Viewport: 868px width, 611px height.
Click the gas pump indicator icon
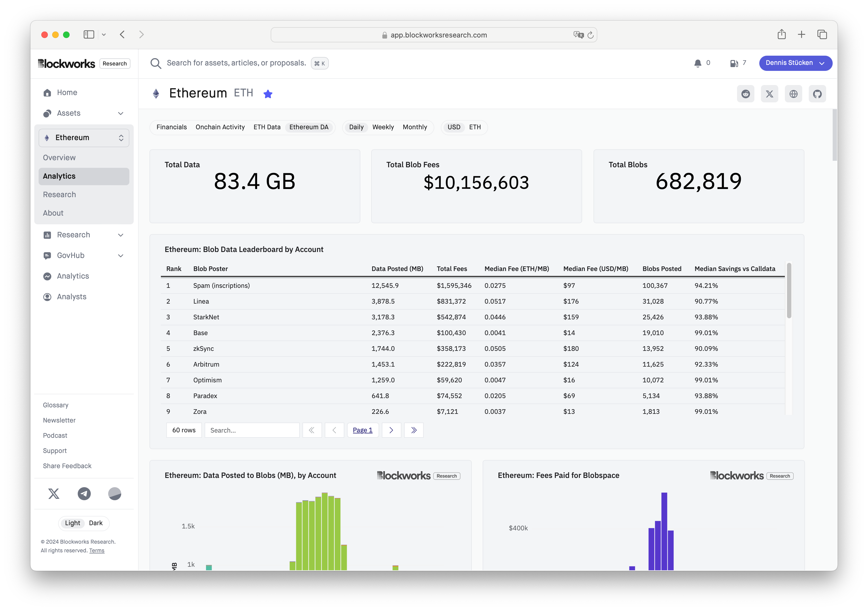coord(734,63)
